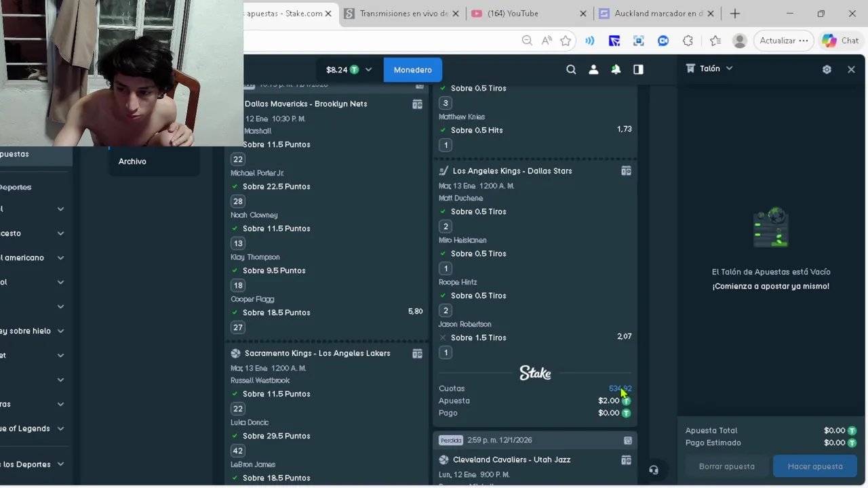Open the Los Angeles Kings - Dallas Stars match
The height and width of the screenshot is (488, 868).
coord(512,171)
